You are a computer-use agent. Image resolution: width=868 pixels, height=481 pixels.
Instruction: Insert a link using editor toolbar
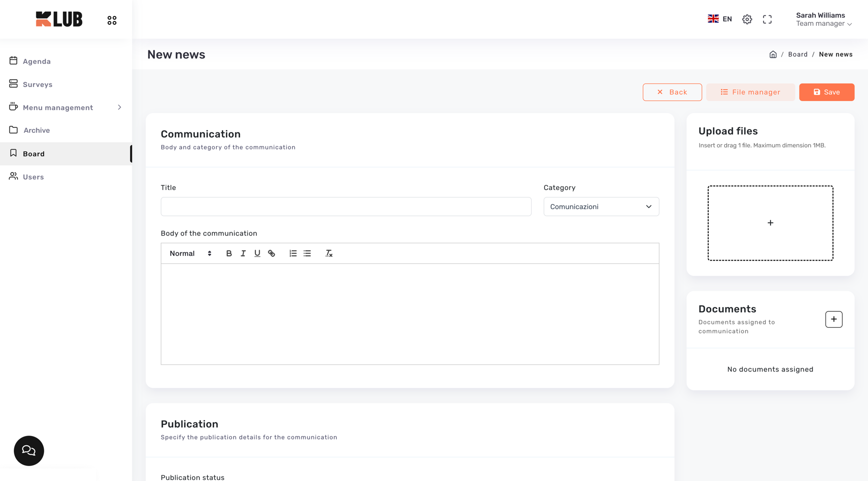click(272, 253)
